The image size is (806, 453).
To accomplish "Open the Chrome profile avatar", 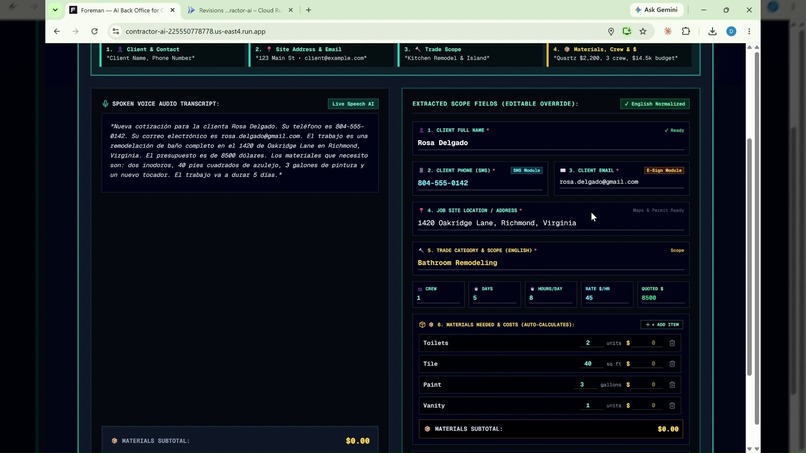I will [x=731, y=31].
